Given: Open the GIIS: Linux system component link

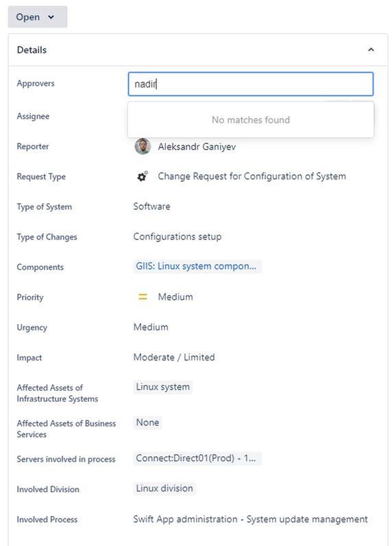Looking at the screenshot, I should [196, 266].
